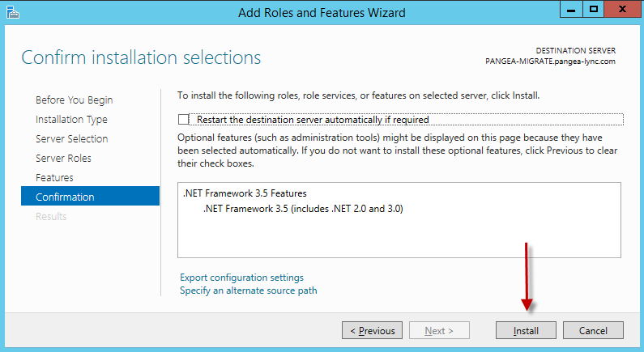
Task: Click the disabled Next button
Action: coord(439,330)
